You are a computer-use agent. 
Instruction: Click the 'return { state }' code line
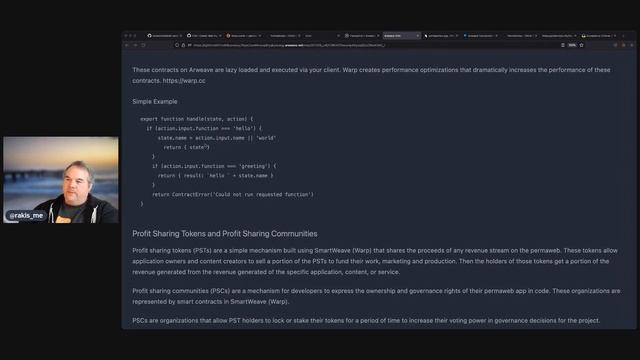click(187, 147)
